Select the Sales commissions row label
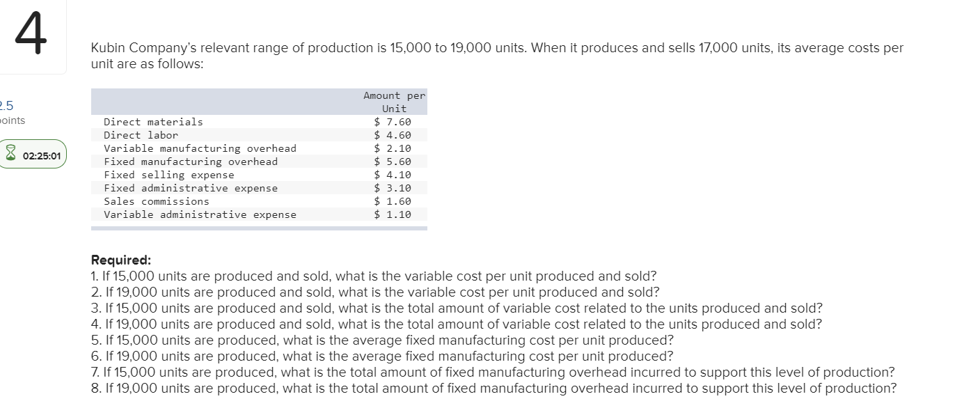This screenshot has width=980, height=408. tap(156, 201)
